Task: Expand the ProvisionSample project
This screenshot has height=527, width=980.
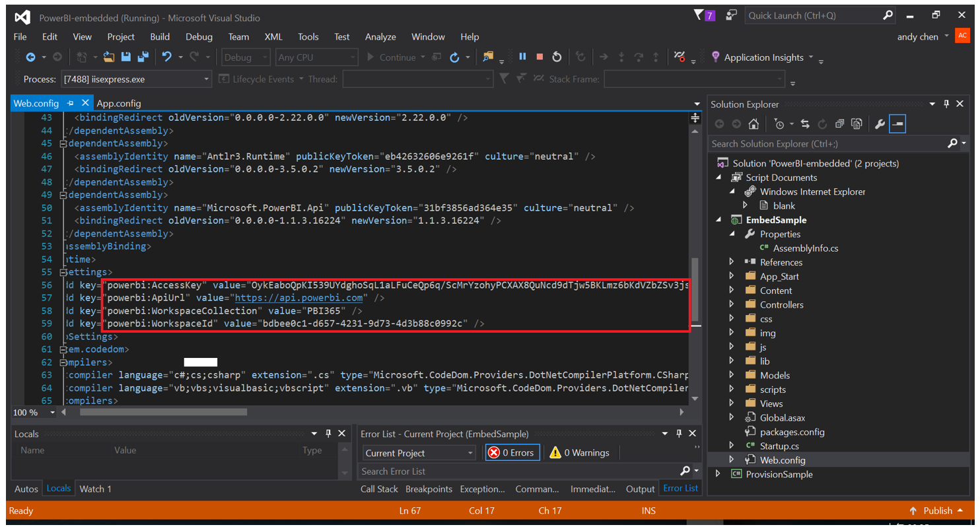Action: (x=718, y=474)
